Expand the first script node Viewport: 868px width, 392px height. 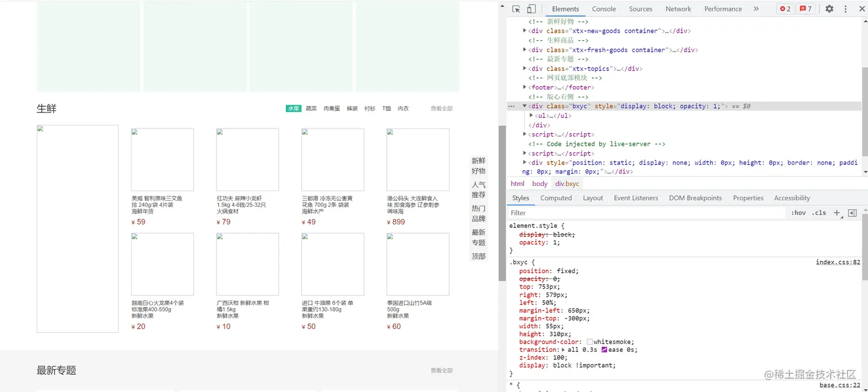[x=525, y=134]
